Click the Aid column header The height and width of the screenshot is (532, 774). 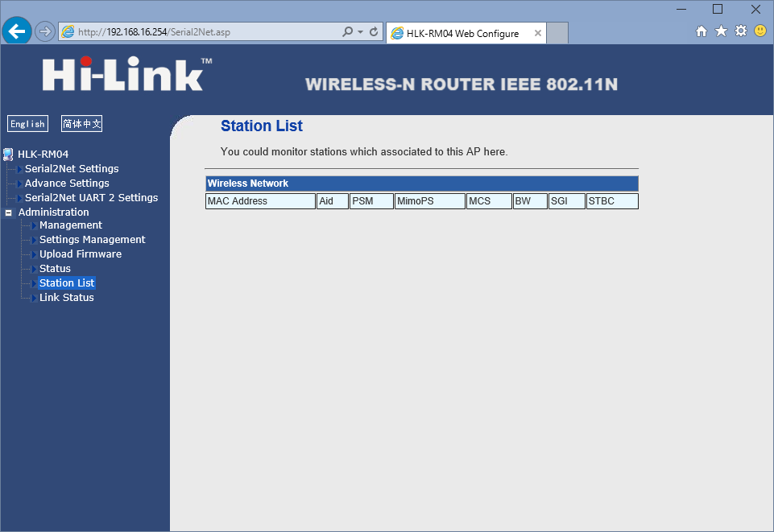(x=333, y=201)
